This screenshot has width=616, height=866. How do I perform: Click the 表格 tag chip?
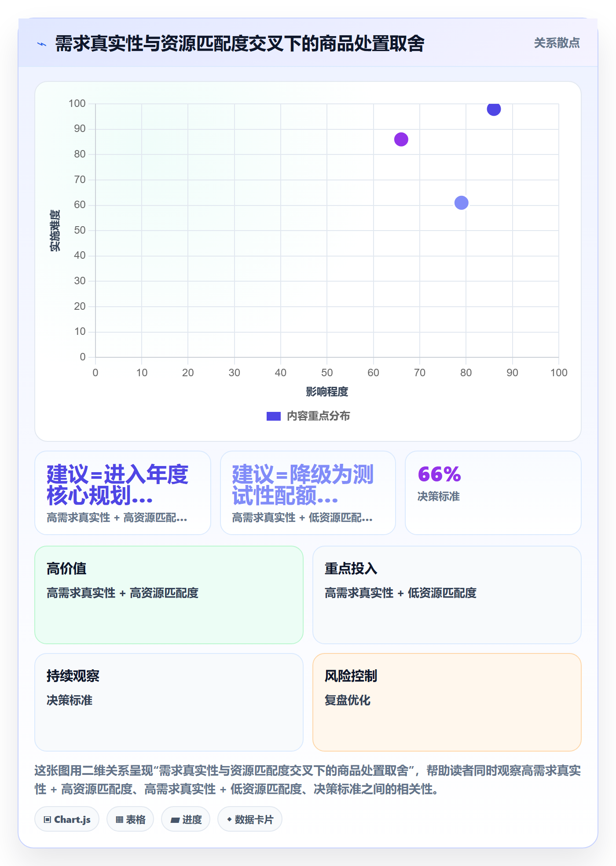click(130, 819)
